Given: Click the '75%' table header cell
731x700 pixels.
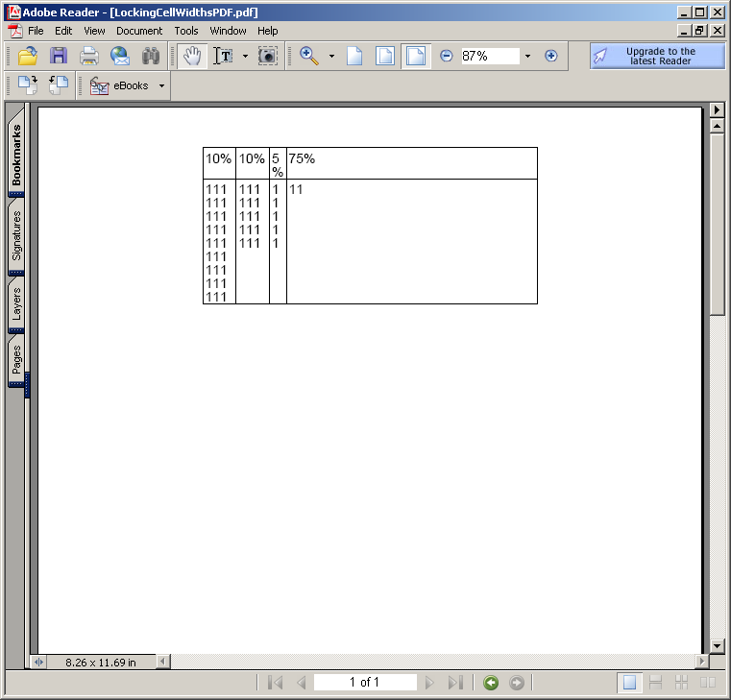Looking at the screenshot, I should click(412, 163).
